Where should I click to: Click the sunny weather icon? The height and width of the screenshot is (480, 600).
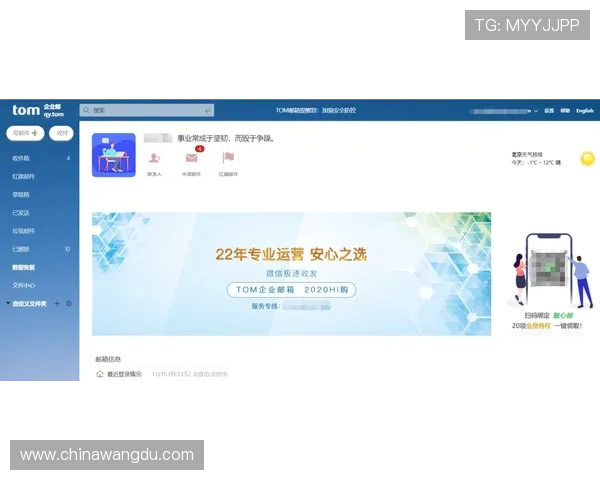[588, 158]
